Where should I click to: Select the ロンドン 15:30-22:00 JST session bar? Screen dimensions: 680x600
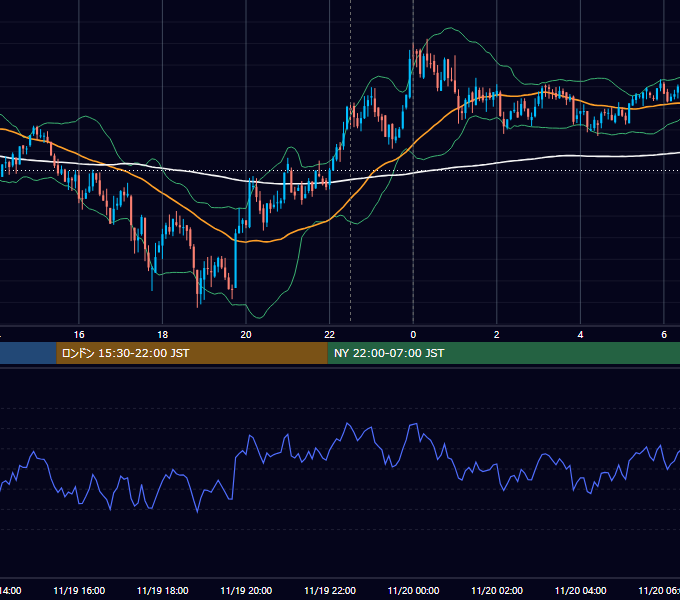[x=192, y=353]
